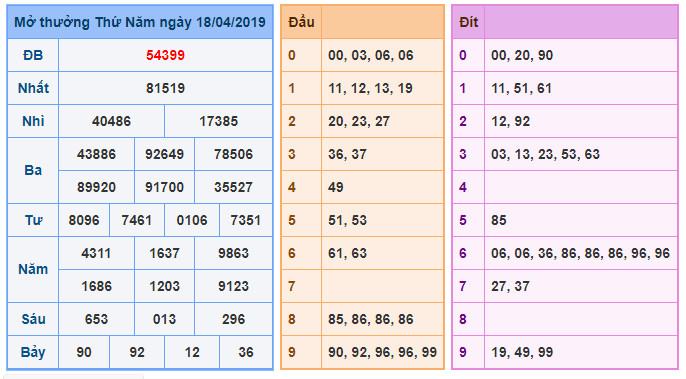The width and height of the screenshot is (686, 379).
Task: Select Đầu row values '20, 23, 27'
Action: (359, 121)
